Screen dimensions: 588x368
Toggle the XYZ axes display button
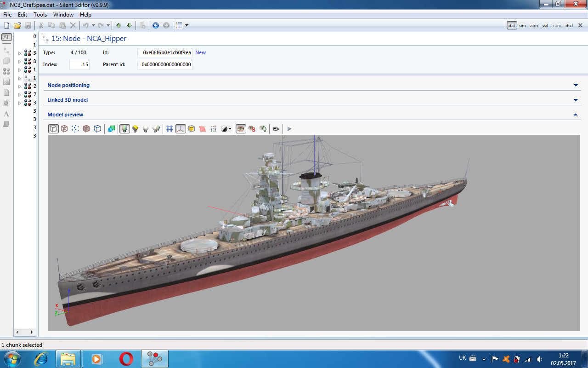pos(181,129)
